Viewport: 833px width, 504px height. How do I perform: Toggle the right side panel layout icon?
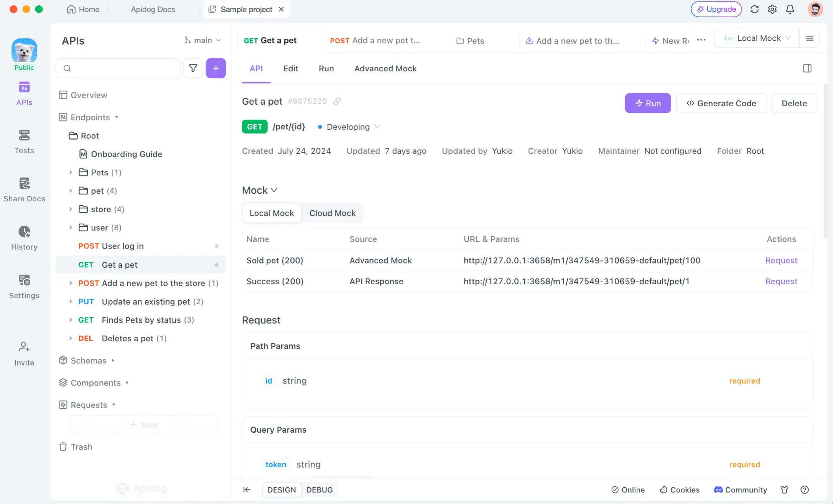(807, 68)
